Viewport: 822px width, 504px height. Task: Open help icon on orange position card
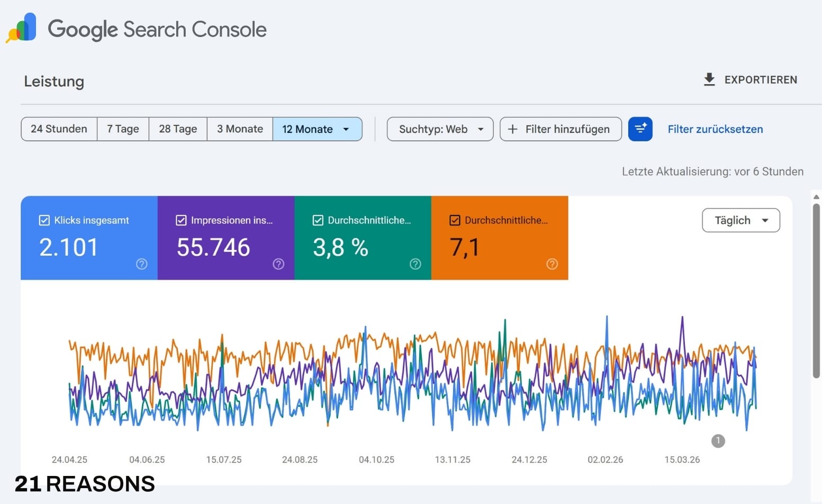552,264
